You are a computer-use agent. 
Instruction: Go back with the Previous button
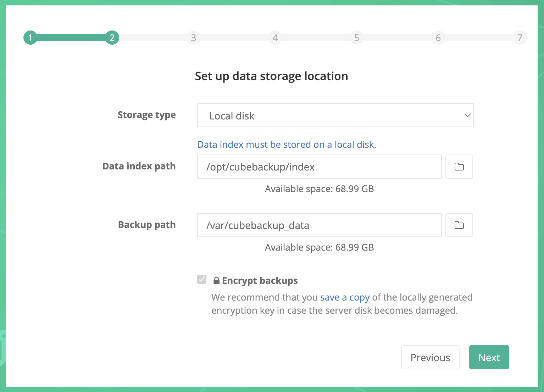[x=430, y=357]
